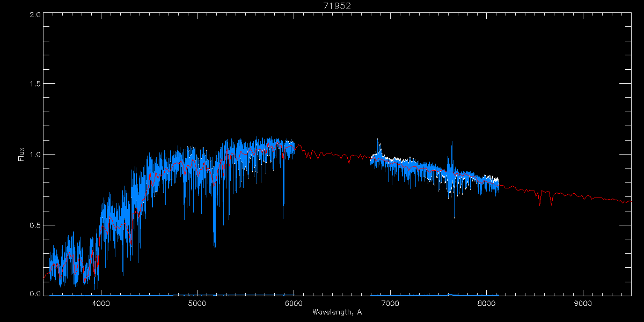Select the emission spike near 6870
This screenshot has height=322, width=644.
point(378,149)
